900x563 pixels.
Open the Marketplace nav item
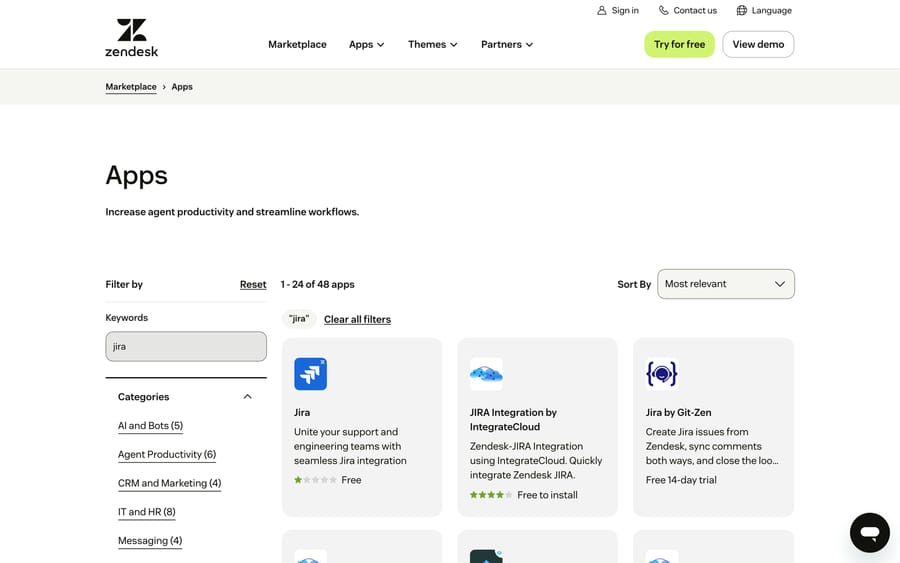point(297,44)
